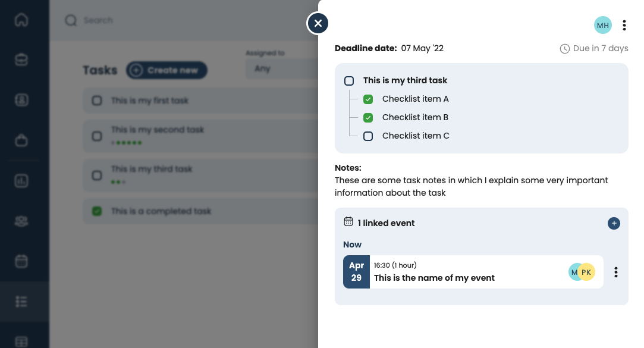This screenshot has width=644, height=348.
Task: Check the 'This is my third task' checkbox
Action: [349, 81]
